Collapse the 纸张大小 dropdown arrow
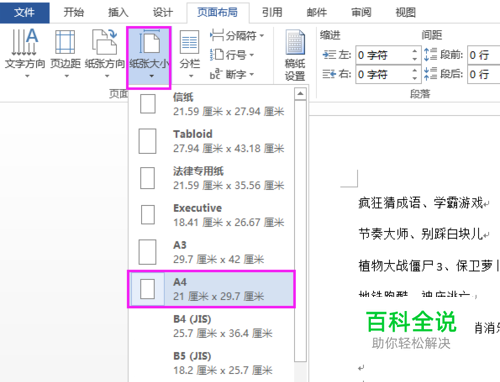The image size is (500, 382). (x=152, y=76)
